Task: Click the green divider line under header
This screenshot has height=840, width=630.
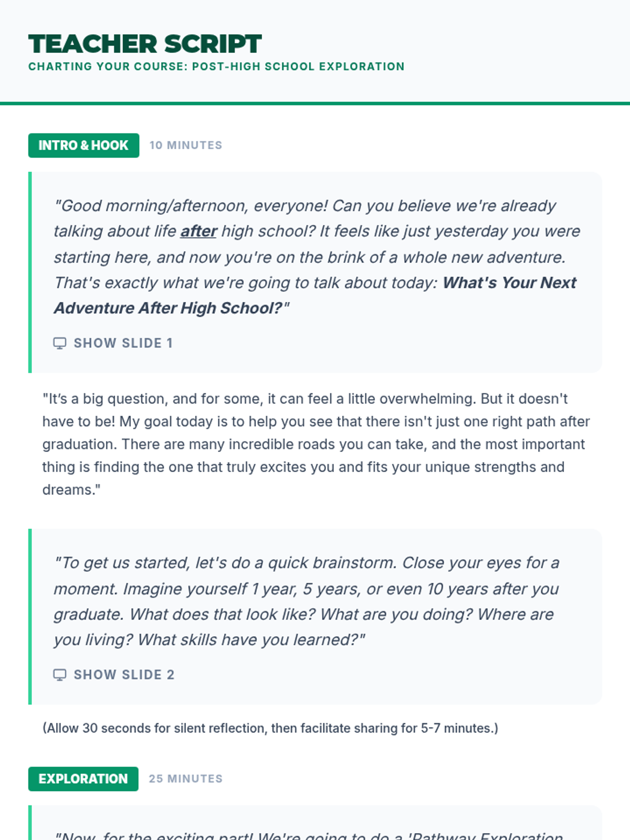Action: (315, 103)
